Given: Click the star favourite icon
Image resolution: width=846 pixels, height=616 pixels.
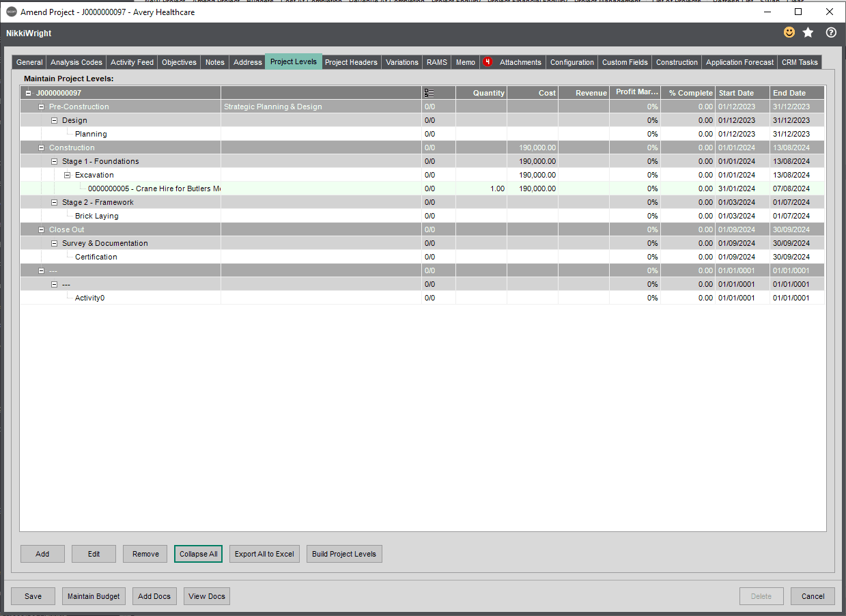Looking at the screenshot, I should [x=808, y=32].
